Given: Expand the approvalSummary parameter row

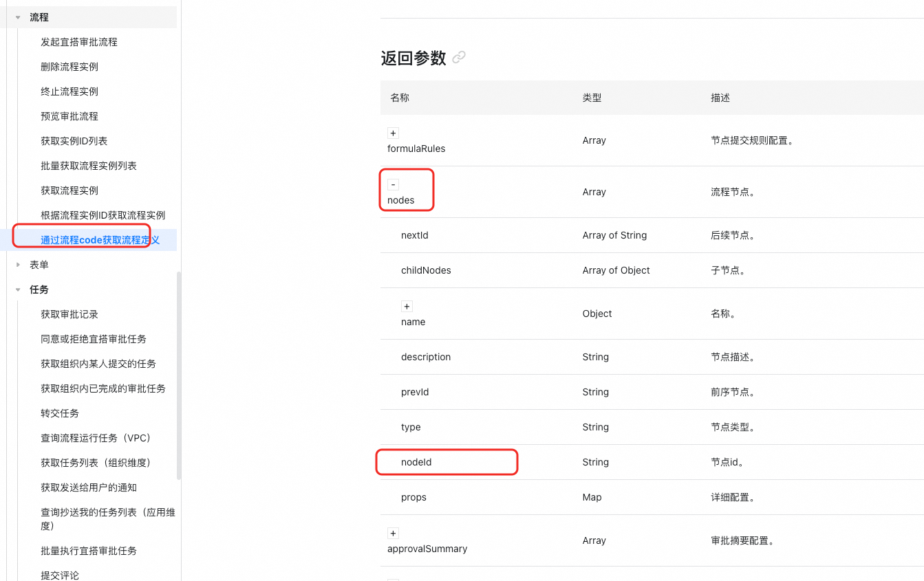Looking at the screenshot, I should tap(393, 533).
